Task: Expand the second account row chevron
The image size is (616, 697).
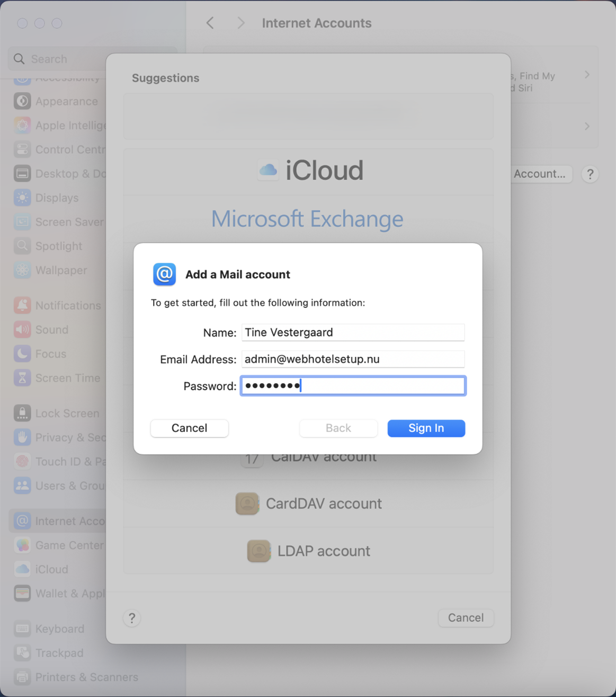Action: 587,126
